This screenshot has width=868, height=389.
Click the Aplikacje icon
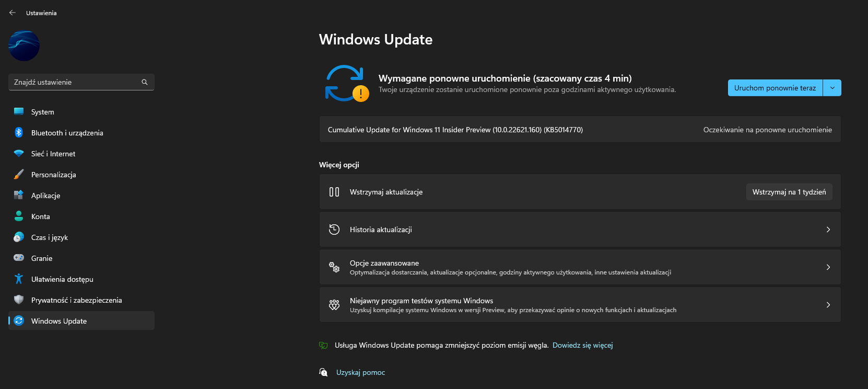pos(19,195)
